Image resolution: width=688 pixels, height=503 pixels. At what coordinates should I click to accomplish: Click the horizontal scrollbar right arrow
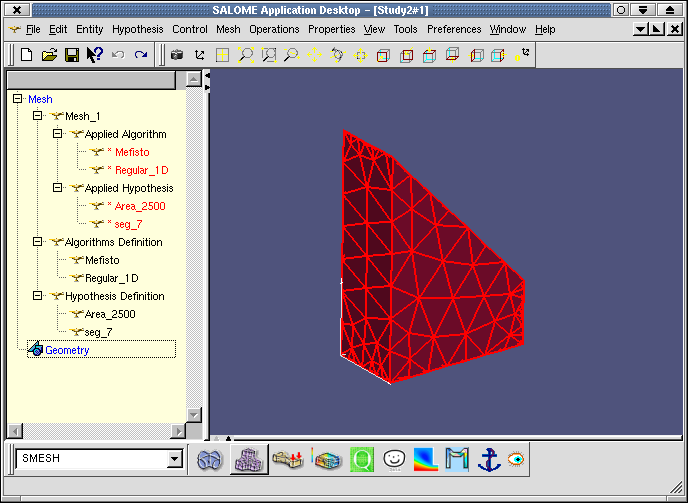[x=178, y=431]
